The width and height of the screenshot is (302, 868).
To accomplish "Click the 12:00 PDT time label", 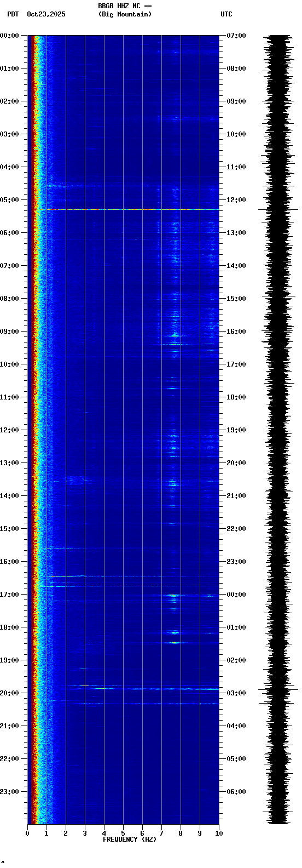I will click(x=9, y=430).
